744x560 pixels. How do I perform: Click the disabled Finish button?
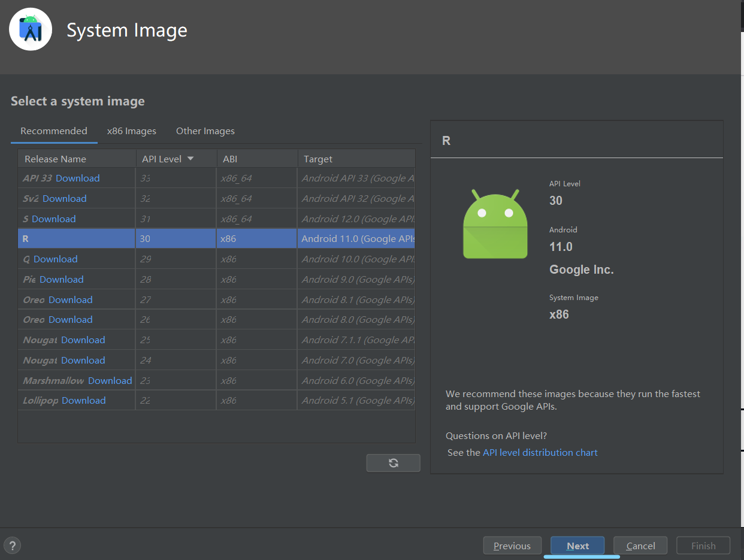pyautogui.click(x=703, y=546)
